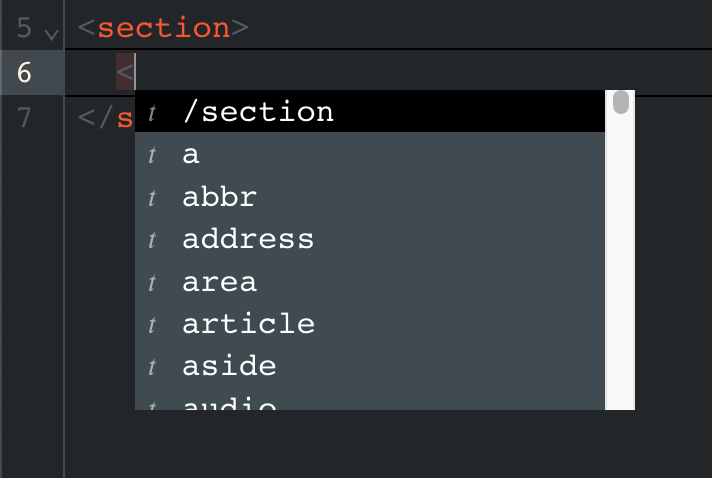
Task: Click the tag icon next to area
Action: click(x=152, y=283)
